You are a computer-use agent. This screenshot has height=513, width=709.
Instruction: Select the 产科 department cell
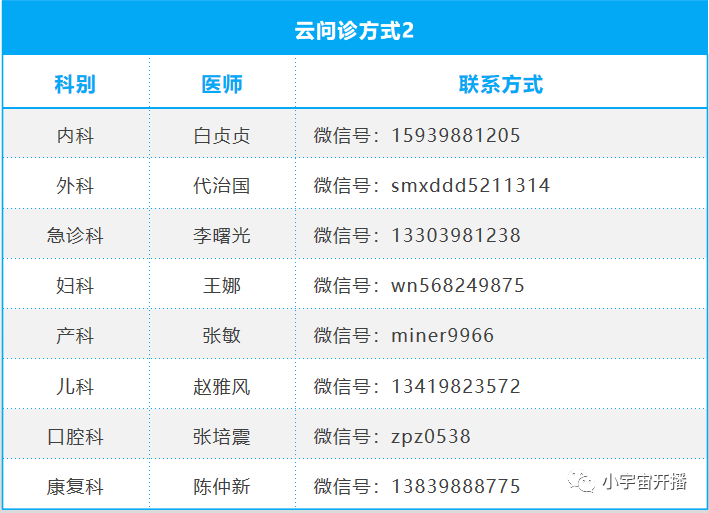(75, 336)
